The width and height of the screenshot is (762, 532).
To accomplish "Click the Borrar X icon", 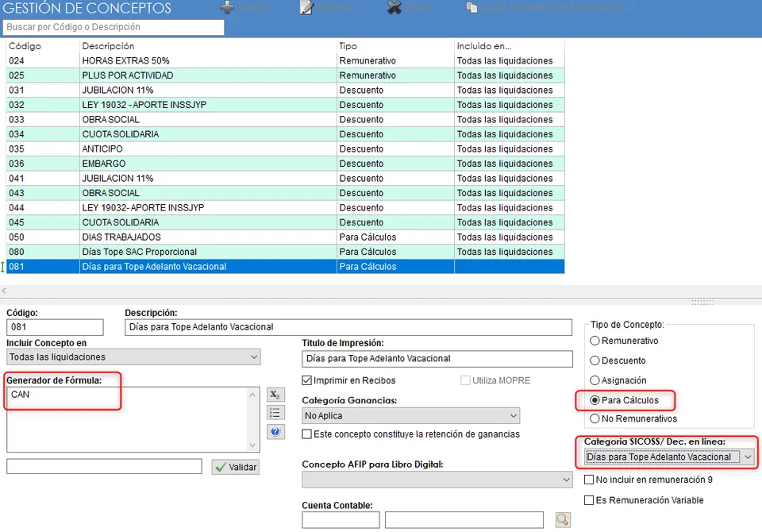I will [x=394, y=7].
